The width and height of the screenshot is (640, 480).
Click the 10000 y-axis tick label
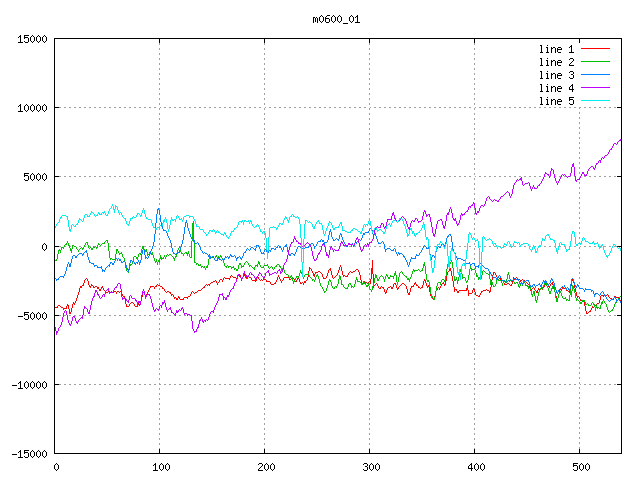[x=32, y=108]
